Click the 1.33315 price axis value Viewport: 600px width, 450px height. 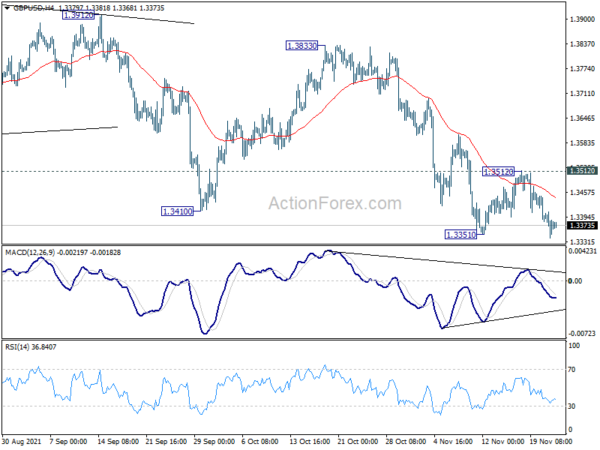(582, 242)
